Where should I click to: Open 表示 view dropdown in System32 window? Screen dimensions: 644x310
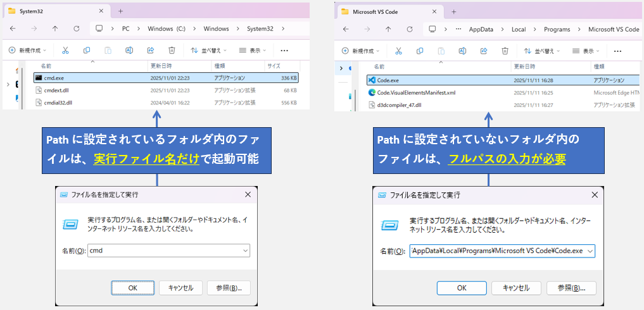(x=253, y=51)
